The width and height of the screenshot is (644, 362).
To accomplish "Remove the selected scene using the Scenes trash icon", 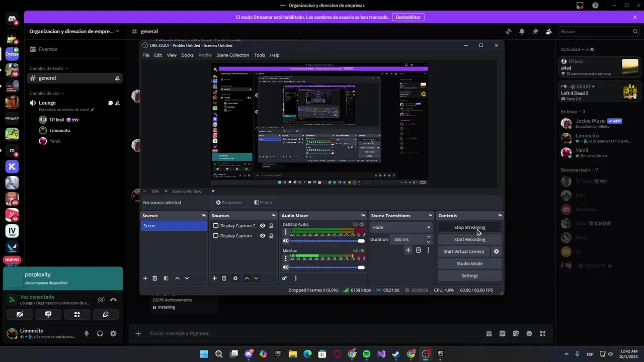I will tap(155, 278).
